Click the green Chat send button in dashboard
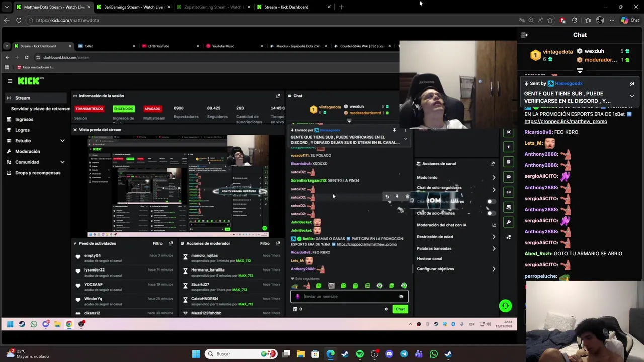The image size is (644, 362). click(x=400, y=309)
